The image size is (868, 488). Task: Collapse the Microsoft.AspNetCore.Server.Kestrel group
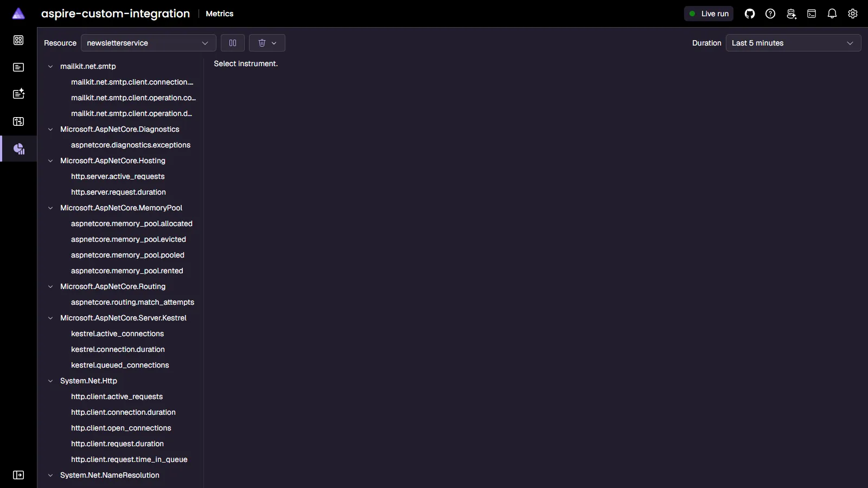50,318
